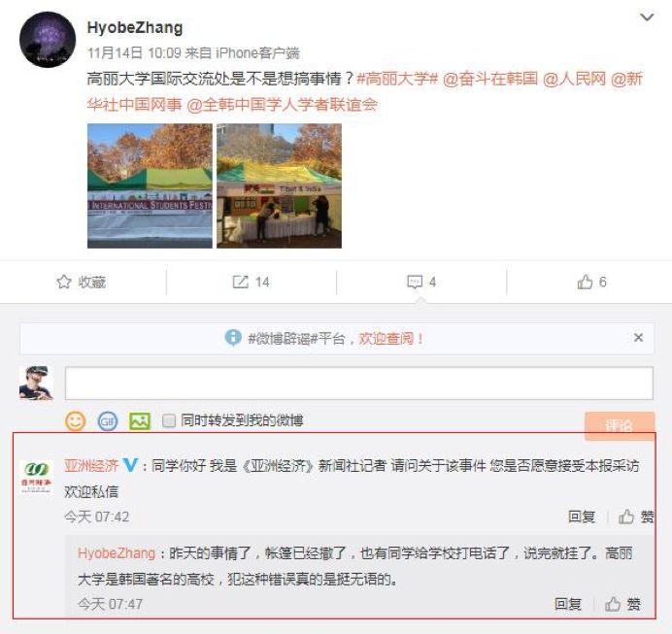
Task: Open the International Students Festival photo
Action: (150, 185)
